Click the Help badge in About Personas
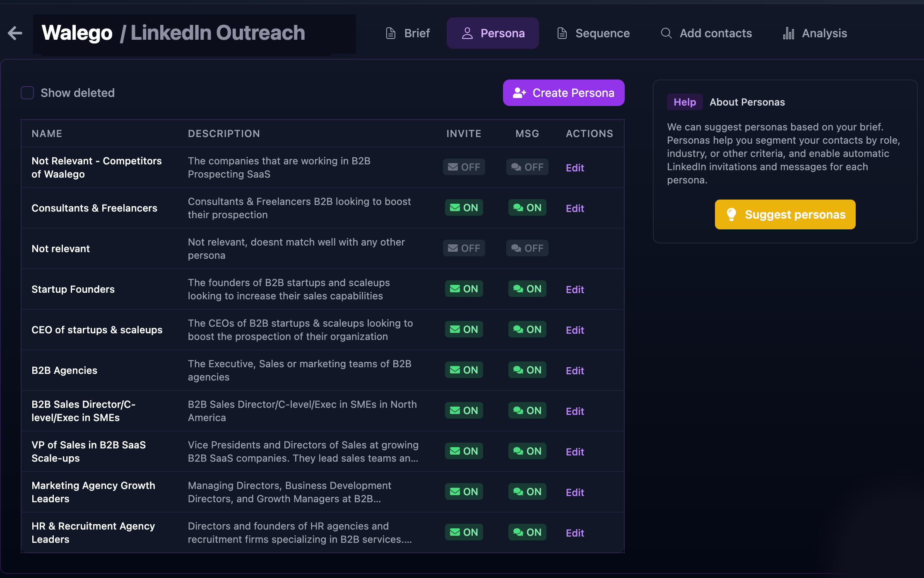Image resolution: width=924 pixels, height=578 pixels. pos(685,102)
